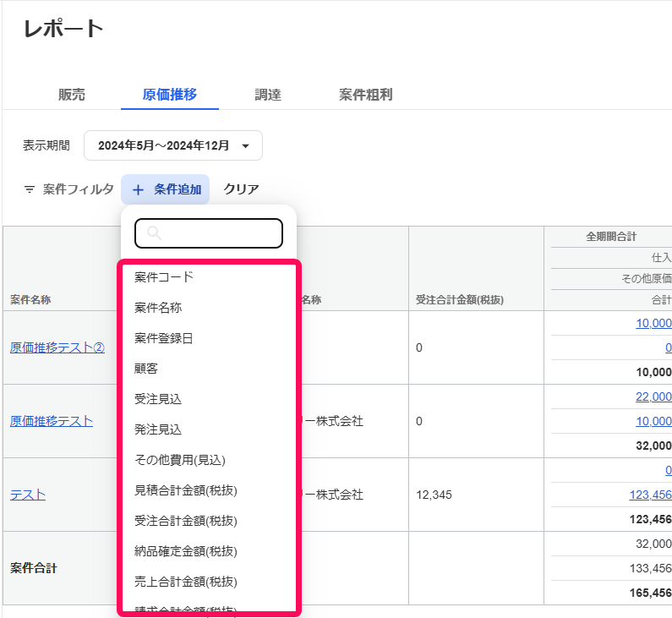672x618 pixels.
Task: Click the レポート page title
Action: click(63, 29)
